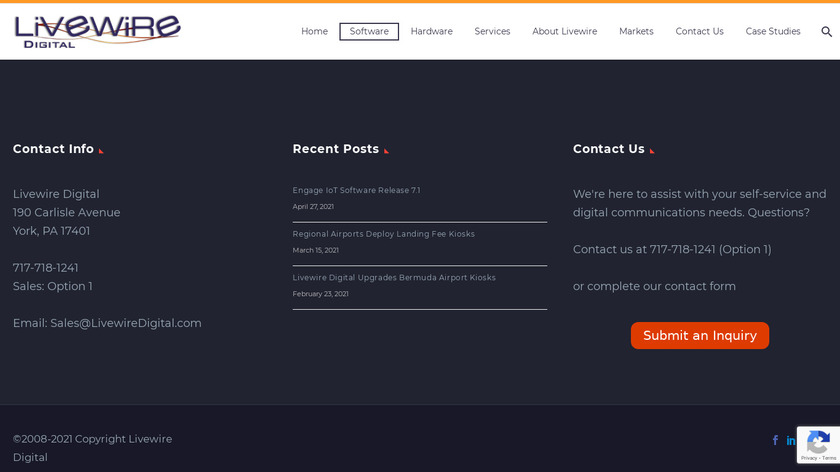The image size is (840, 472).
Task: Open the Engage IoT Software Release 7.1 post
Action: (356, 190)
